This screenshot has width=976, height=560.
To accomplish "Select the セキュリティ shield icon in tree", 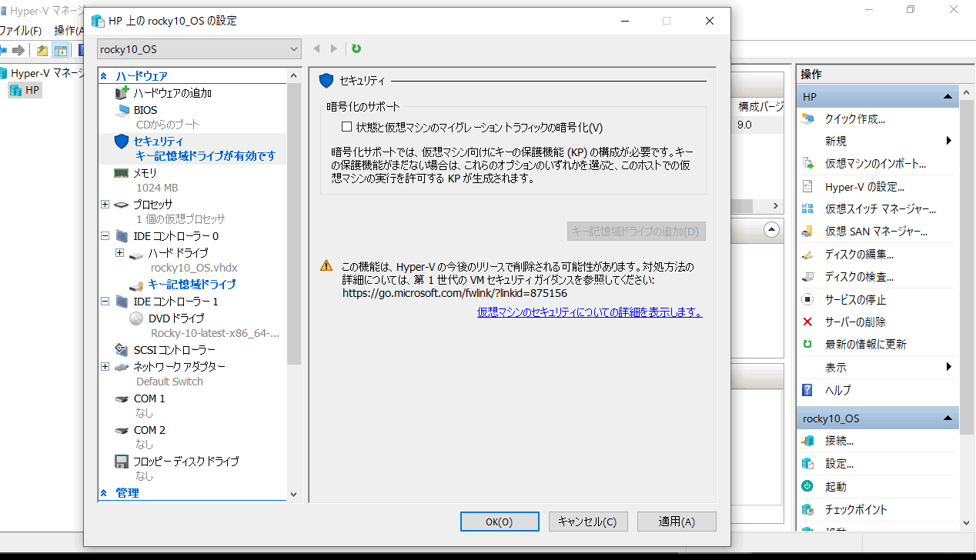I will coord(122,142).
